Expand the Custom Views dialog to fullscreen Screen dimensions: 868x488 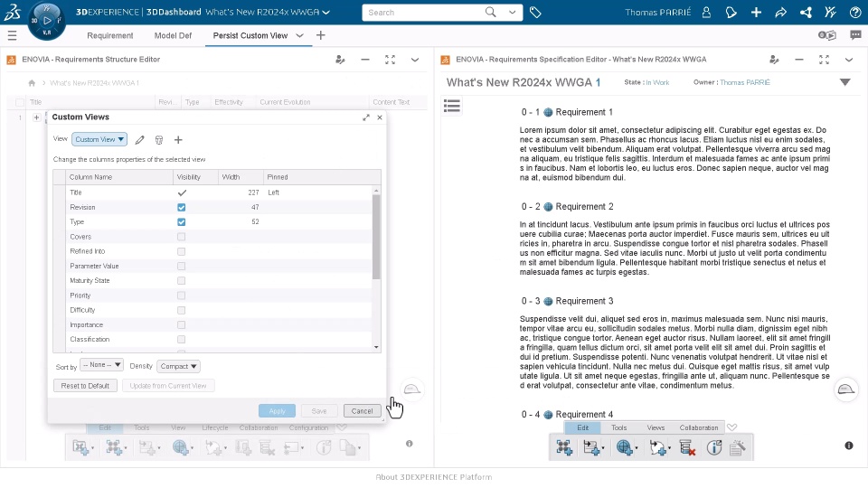coord(366,117)
